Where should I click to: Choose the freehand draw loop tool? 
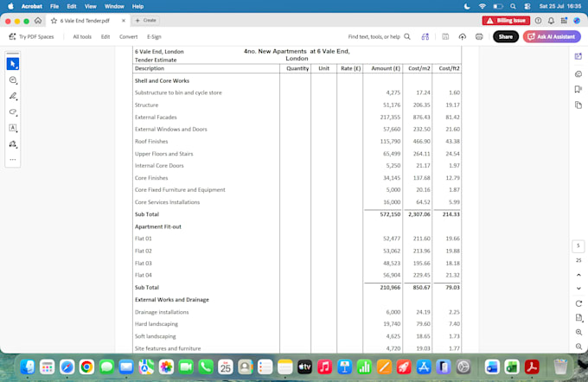tap(13, 112)
